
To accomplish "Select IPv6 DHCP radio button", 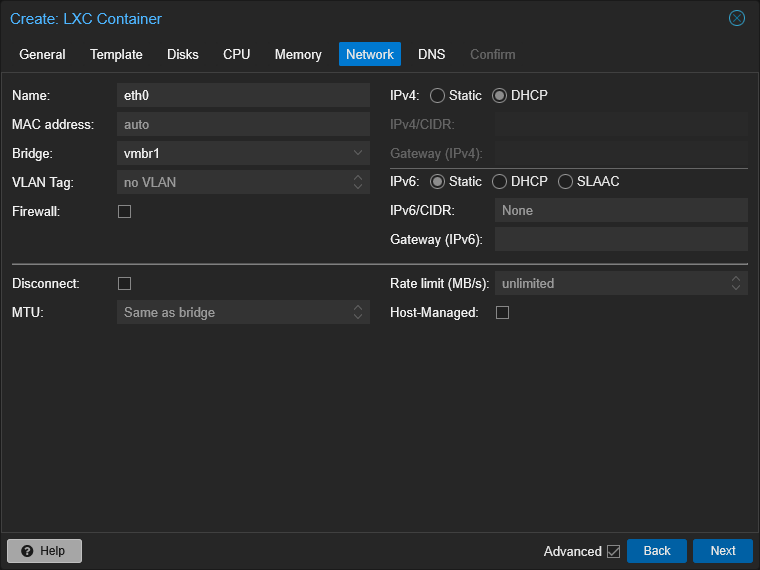I will tap(499, 182).
